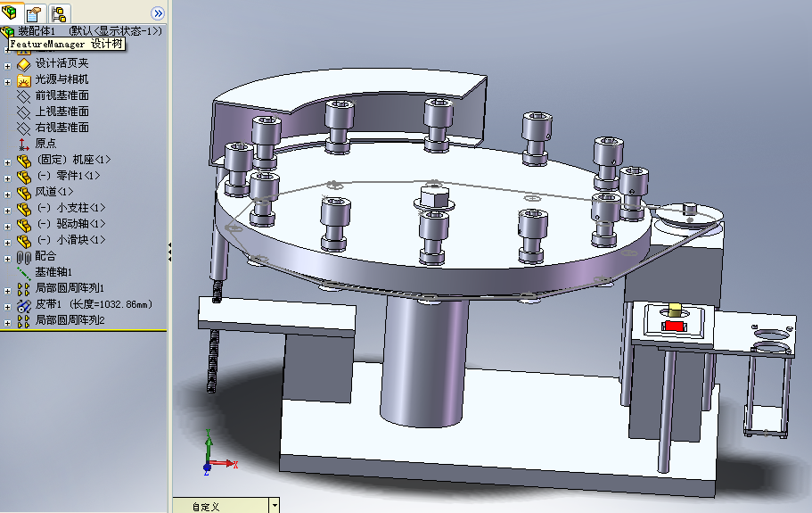812x513 pixels.
Task: Expand the 局部圆周阵列2 node
Action: pos(7,323)
